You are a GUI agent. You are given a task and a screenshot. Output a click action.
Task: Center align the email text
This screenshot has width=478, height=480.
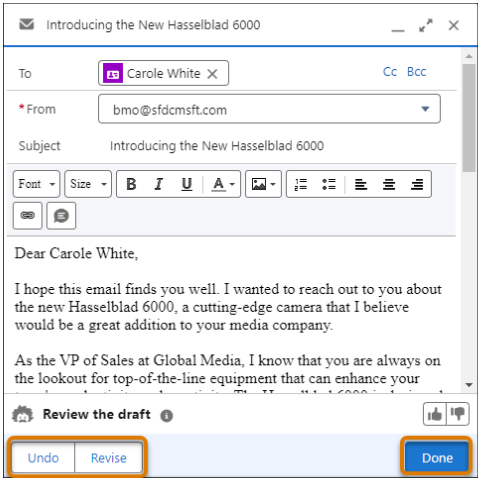point(389,184)
